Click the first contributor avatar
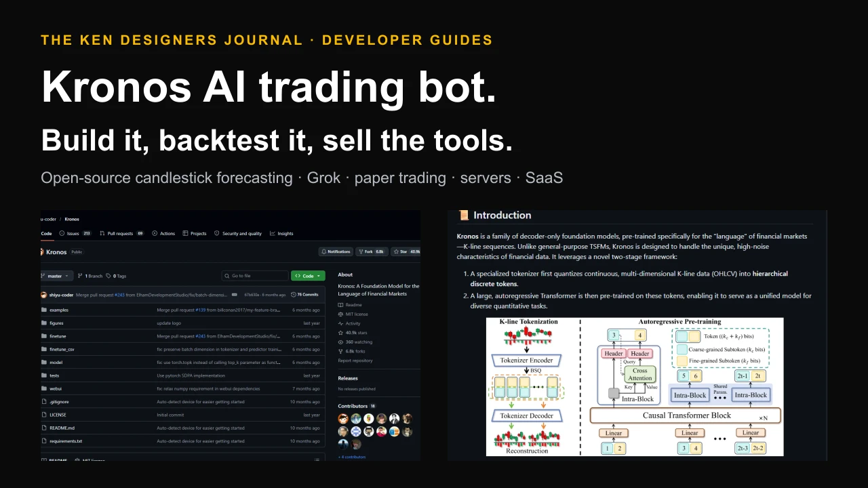This screenshot has height=488, width=868. click(344, 419)
